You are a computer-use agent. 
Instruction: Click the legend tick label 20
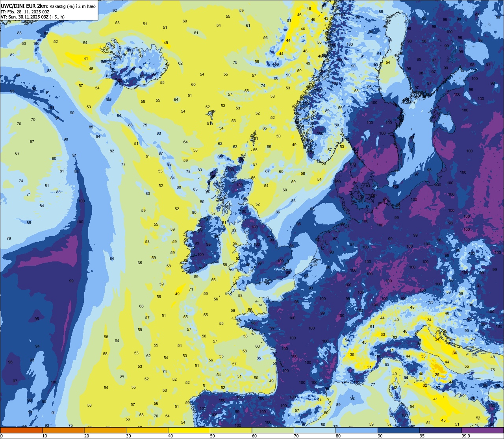pyautogui.click(x=87, y=436)
